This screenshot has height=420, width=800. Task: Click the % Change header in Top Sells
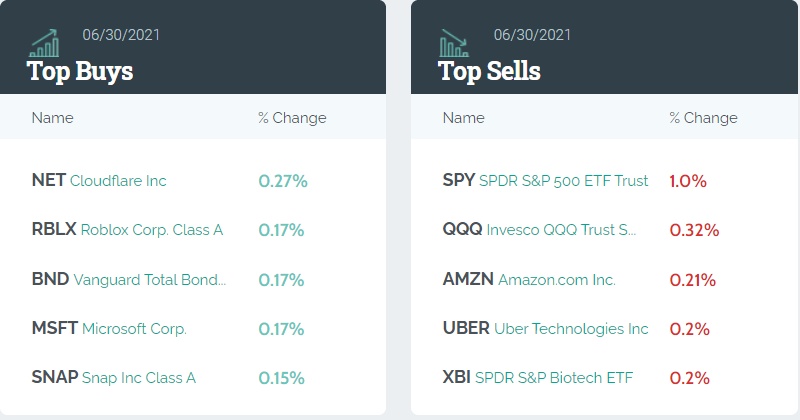[703, 118]
